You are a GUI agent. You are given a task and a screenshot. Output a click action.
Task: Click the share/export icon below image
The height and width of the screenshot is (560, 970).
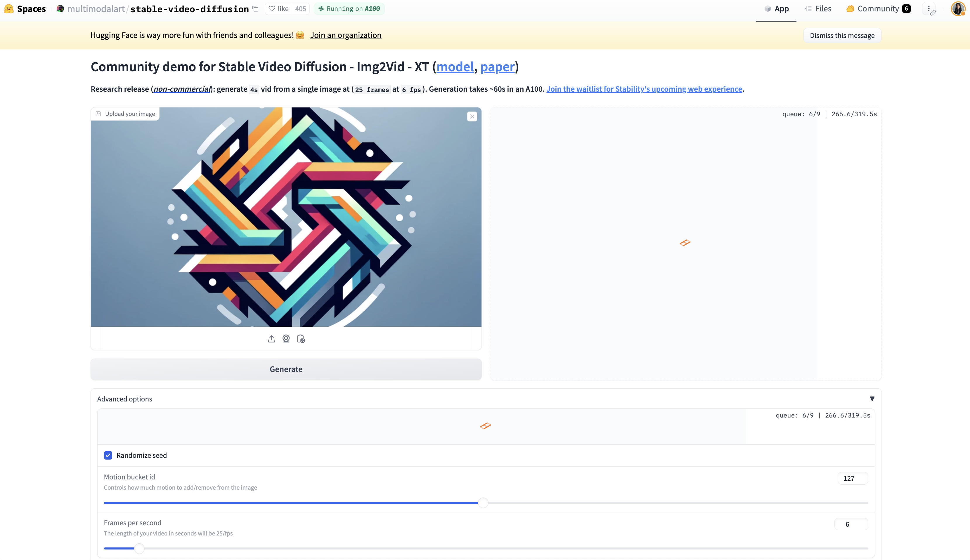tap(271, 338)
